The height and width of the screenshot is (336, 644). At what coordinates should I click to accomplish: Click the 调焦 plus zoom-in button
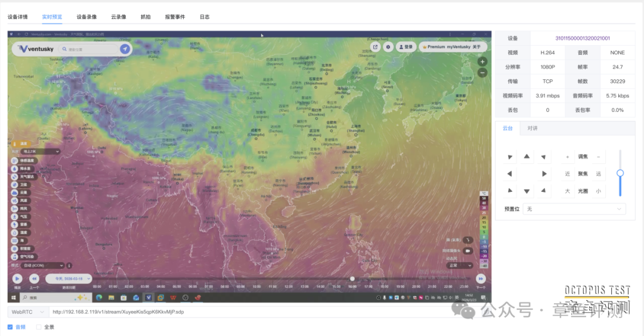[x=568, y=157]
